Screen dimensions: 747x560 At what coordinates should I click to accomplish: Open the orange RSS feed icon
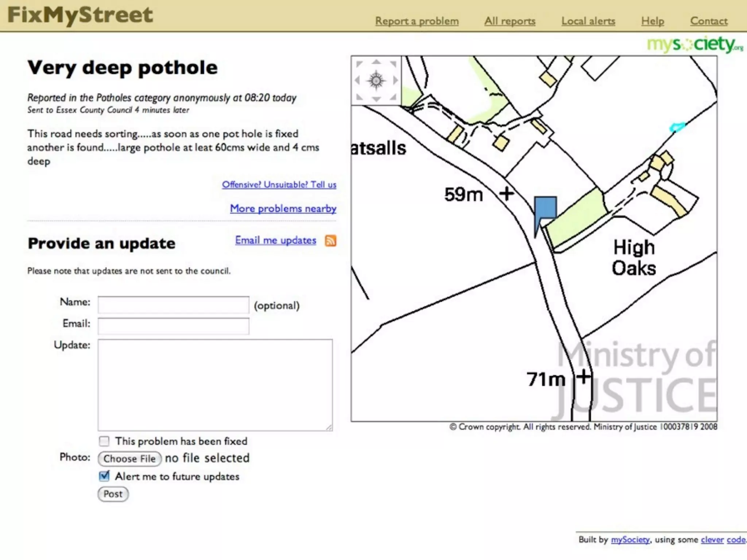(330, 241)
